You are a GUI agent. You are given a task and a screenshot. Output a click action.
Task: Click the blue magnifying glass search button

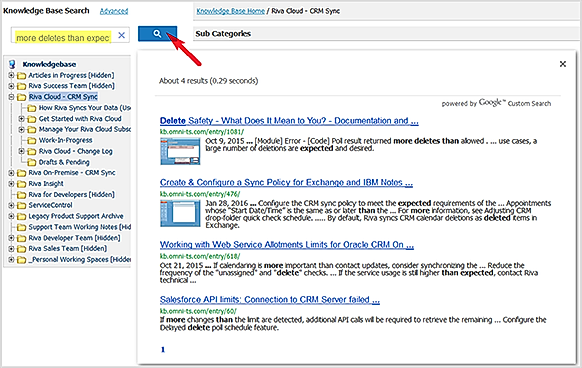click(157, 34)
